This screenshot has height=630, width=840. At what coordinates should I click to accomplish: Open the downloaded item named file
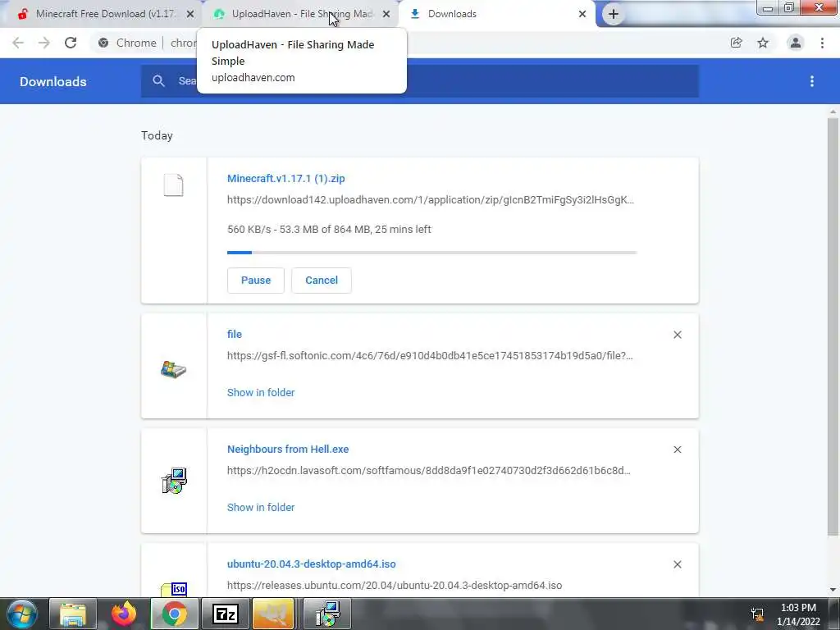[x=234, y=335]
